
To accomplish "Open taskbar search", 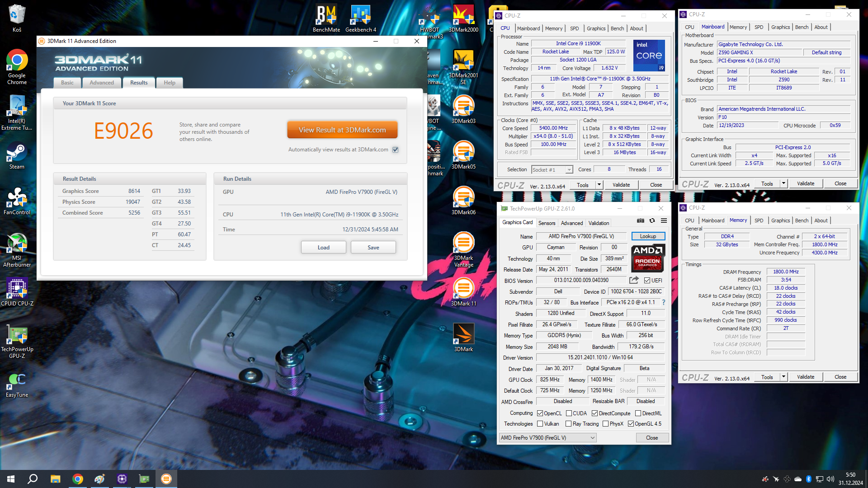I will click(33, 479).
